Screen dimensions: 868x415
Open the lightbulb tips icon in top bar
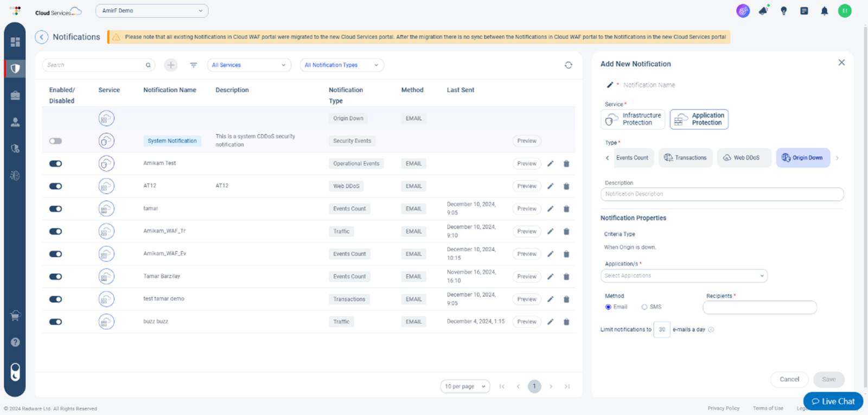click(x=783, y=11)
